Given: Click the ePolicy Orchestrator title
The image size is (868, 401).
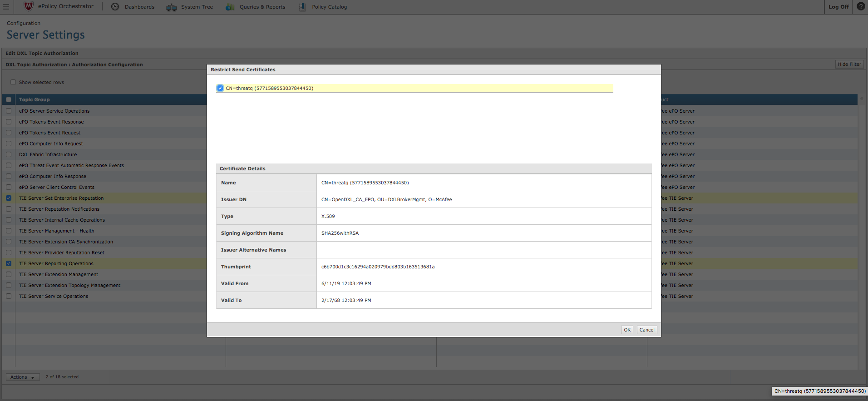Looking at the screenshot, I should pyautogui.click(x=66, y=6).
